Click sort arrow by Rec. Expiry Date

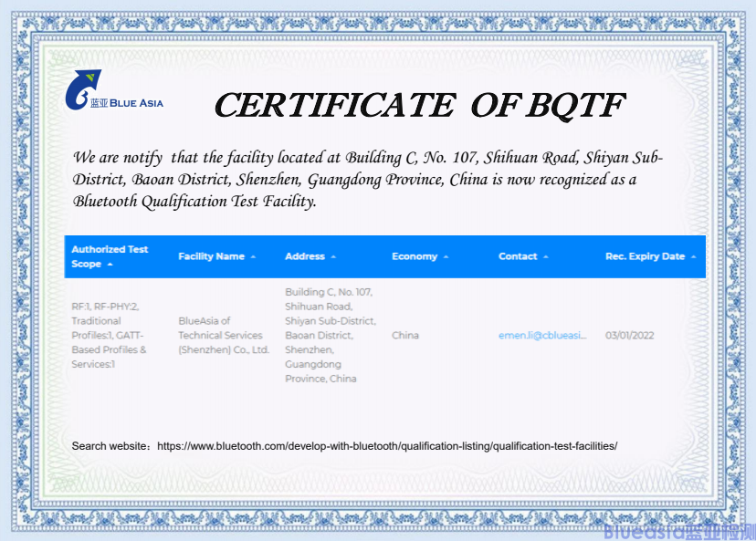pyautogui.click(x=693, y=257)
